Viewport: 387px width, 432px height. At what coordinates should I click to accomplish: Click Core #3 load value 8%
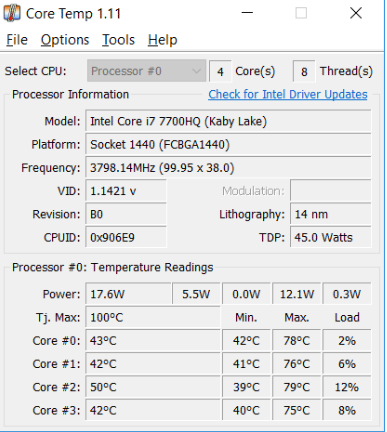pyautogui.click(x=347, y=410)
